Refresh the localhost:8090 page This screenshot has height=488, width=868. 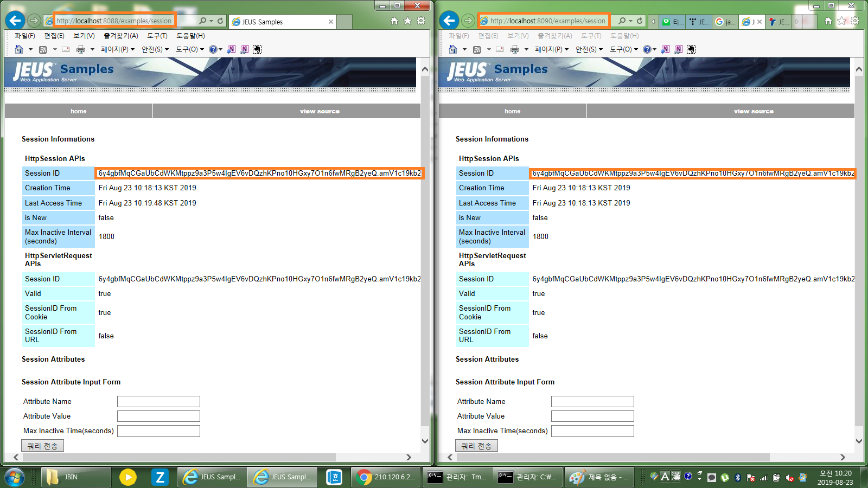tap(640, 21)
